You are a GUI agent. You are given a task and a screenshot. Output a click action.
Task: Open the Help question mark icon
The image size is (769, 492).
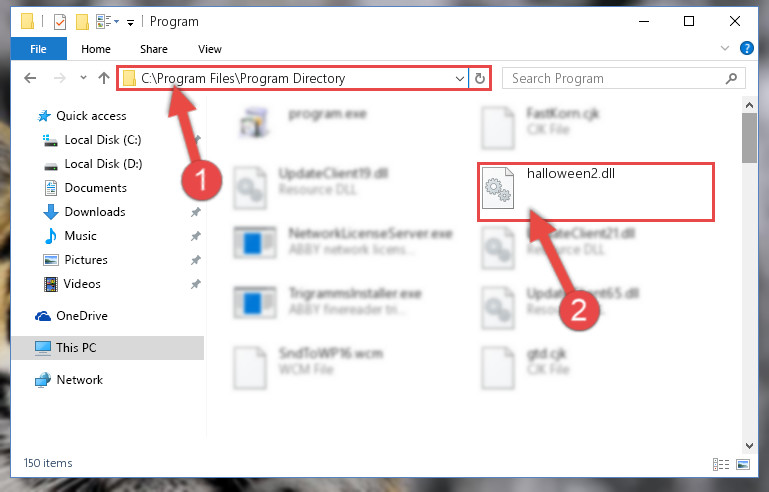click(746, 48)
